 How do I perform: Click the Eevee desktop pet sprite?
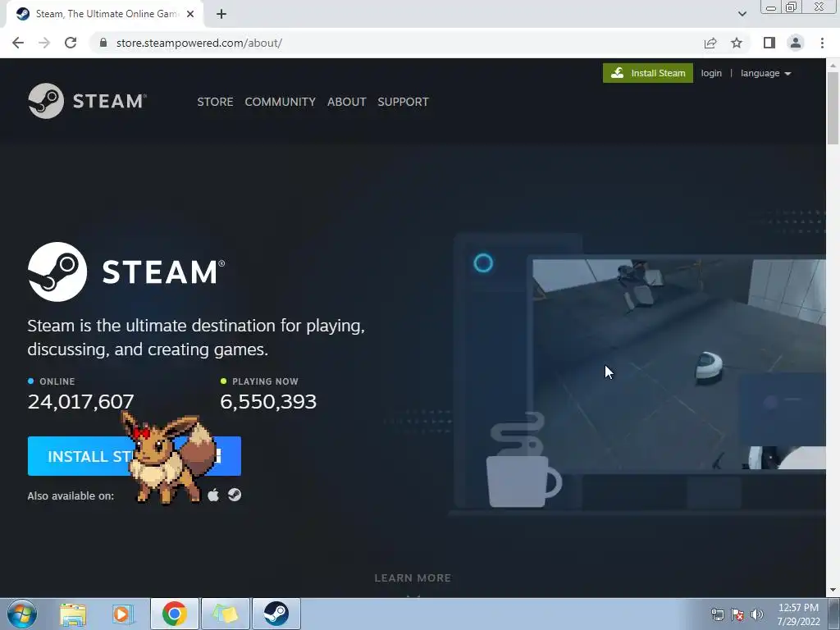(167, 458)
